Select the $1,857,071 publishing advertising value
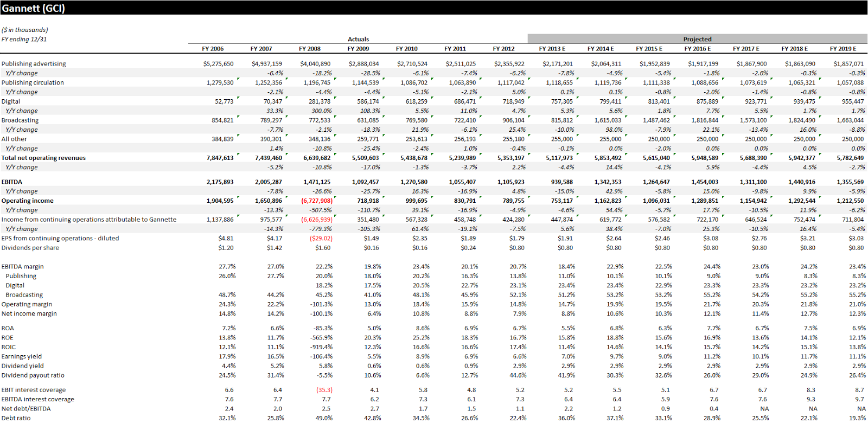 click(848, 63)
